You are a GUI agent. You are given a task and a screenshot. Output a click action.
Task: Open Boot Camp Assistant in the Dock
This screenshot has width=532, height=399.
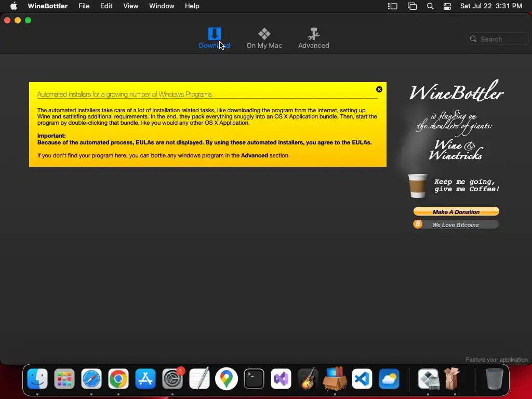pos(428,379)
